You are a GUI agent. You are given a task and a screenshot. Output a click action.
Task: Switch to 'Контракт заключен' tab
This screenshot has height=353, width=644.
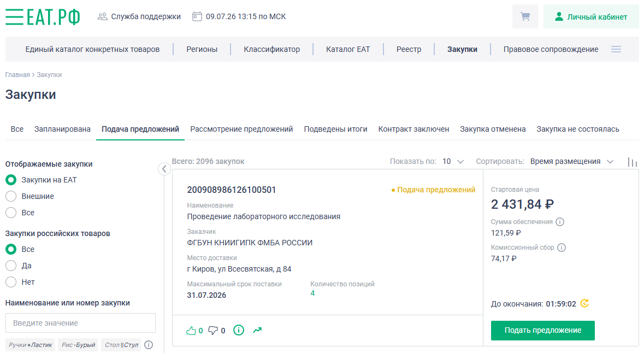click(413, 129)
